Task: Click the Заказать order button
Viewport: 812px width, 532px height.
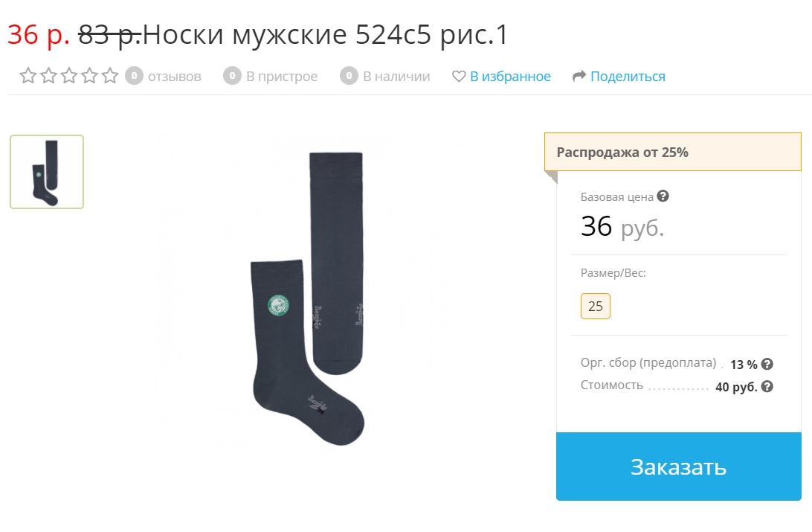Action: (678, 467)
